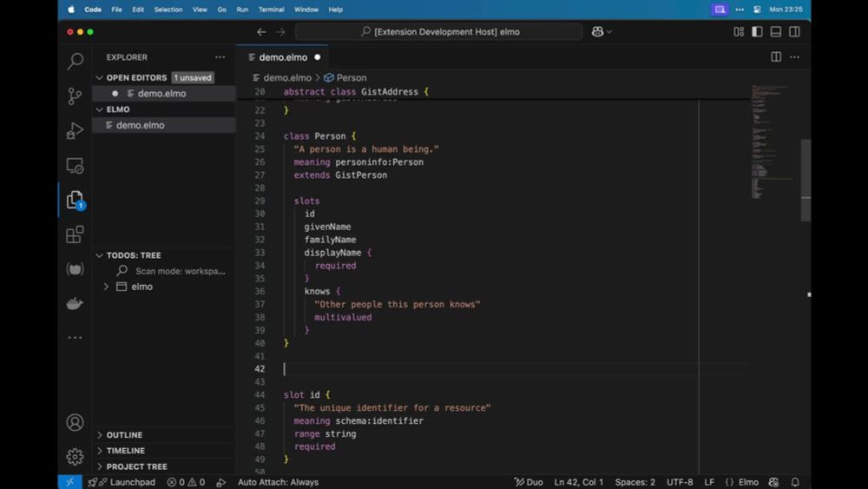The height and width of the screenshot is (489, 868).
Task: Open Copilot dropdown arrow in title bar
Action: tap(609, 32)
